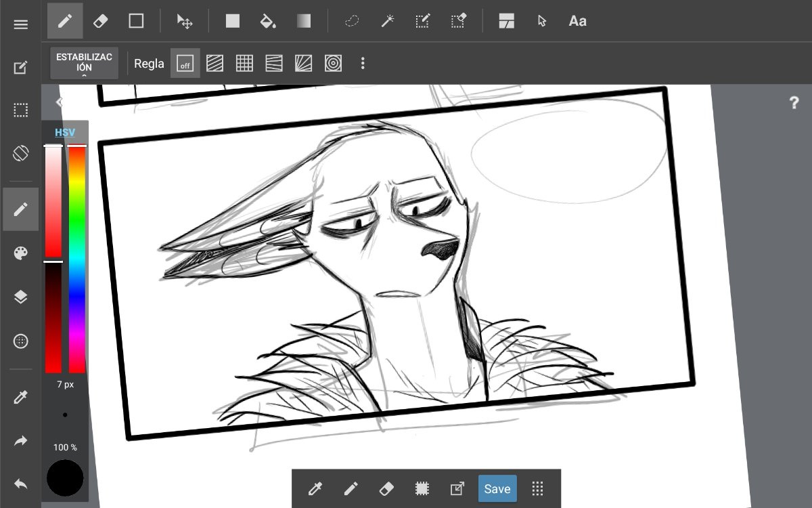
Task: Select the Eraser in bottom shortcut bar
Action: click(386, 488)
